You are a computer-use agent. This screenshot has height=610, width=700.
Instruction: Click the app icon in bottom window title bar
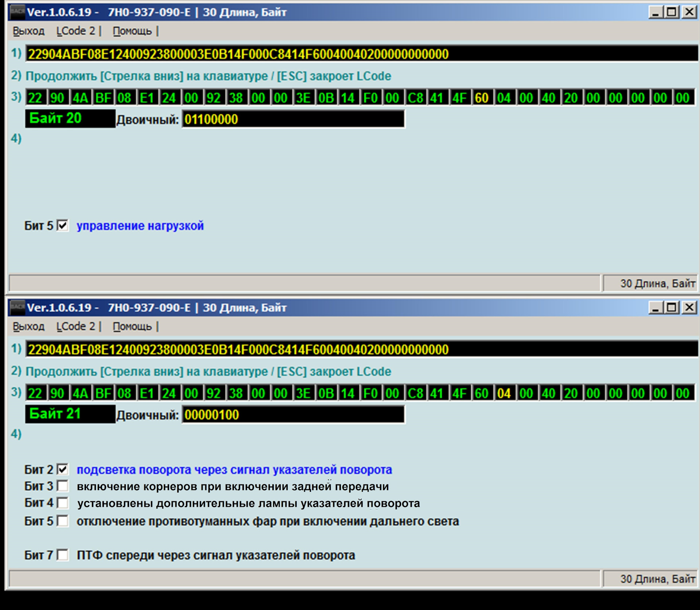tap(17, 308)
